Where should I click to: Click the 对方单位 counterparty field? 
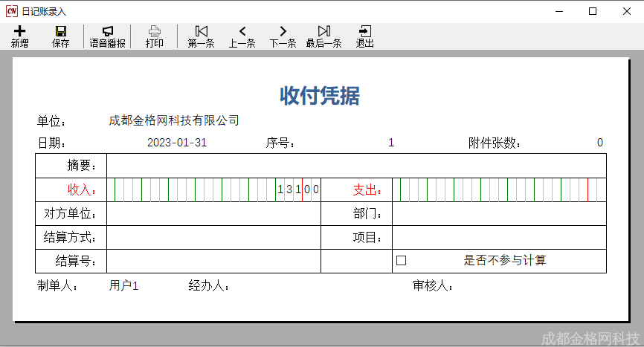(213, 214)
